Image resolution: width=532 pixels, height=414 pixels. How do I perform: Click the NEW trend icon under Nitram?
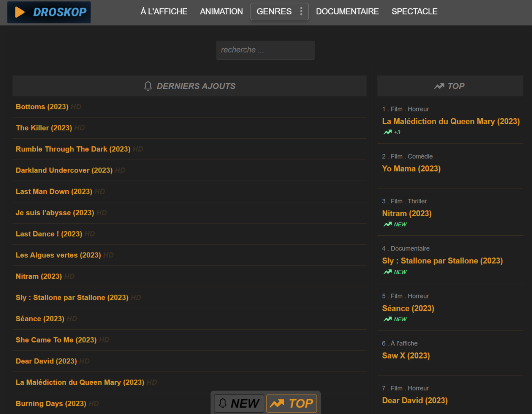388,224
